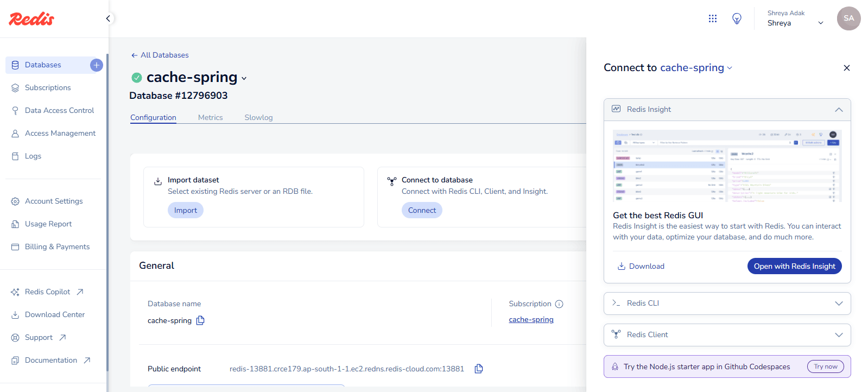Click the Redis logo
868x392 pixels.
[x=31, y=19]
